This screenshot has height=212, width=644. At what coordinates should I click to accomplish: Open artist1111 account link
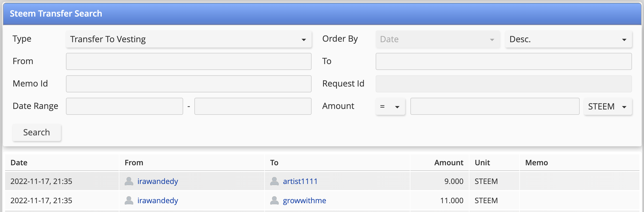tap(300, 181)
